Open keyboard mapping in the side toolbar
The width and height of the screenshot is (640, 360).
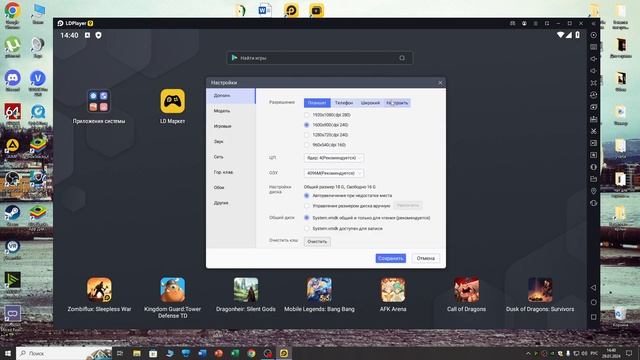coord(594,47)
